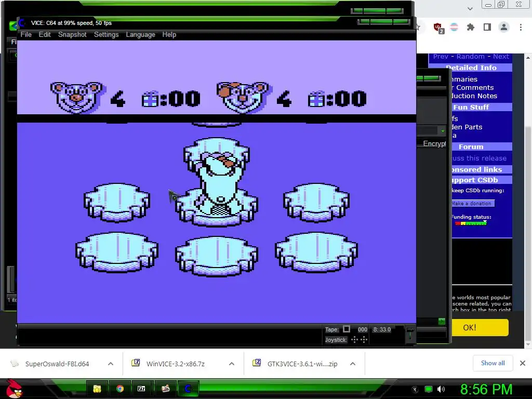Open the Discuss this release link

(479, 158)
